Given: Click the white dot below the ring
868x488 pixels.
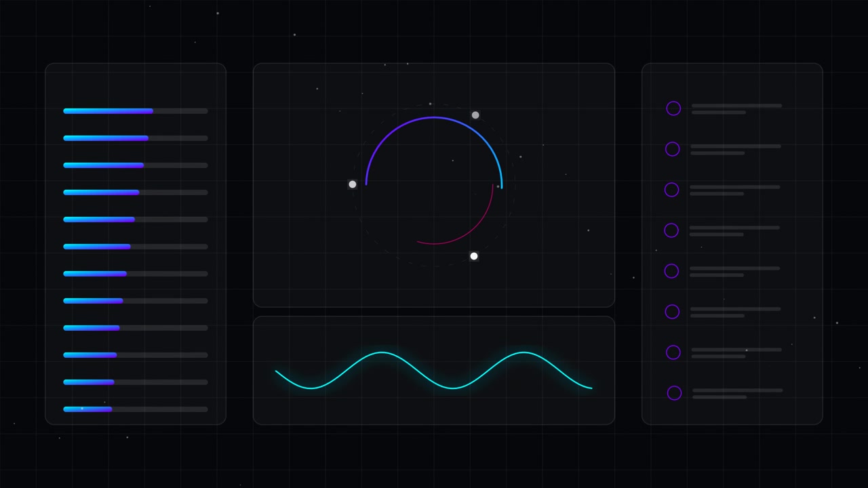Looking at the screenshot, I should point(474,256).
